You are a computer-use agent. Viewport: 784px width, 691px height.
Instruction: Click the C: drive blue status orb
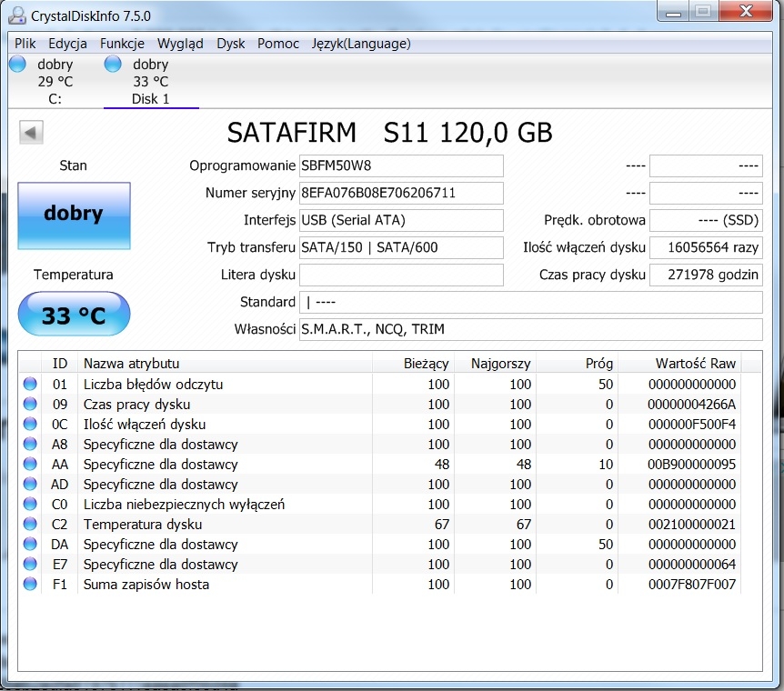[18, 64]
